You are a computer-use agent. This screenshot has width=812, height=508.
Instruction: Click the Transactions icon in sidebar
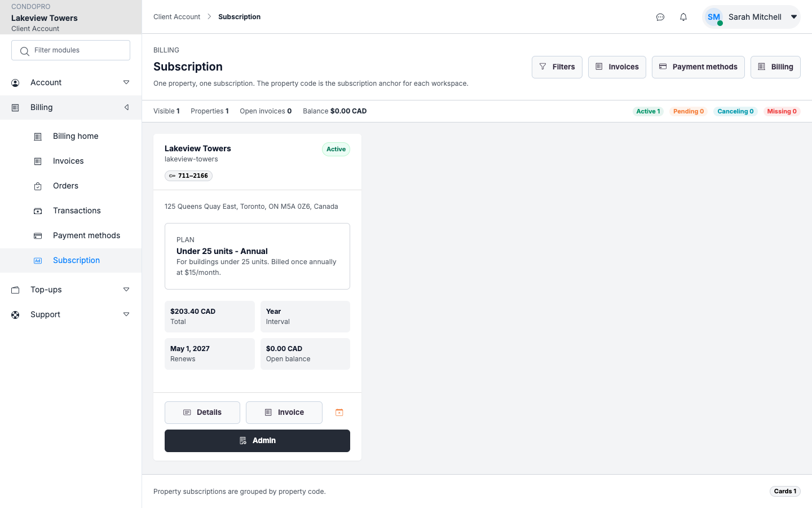38,211
